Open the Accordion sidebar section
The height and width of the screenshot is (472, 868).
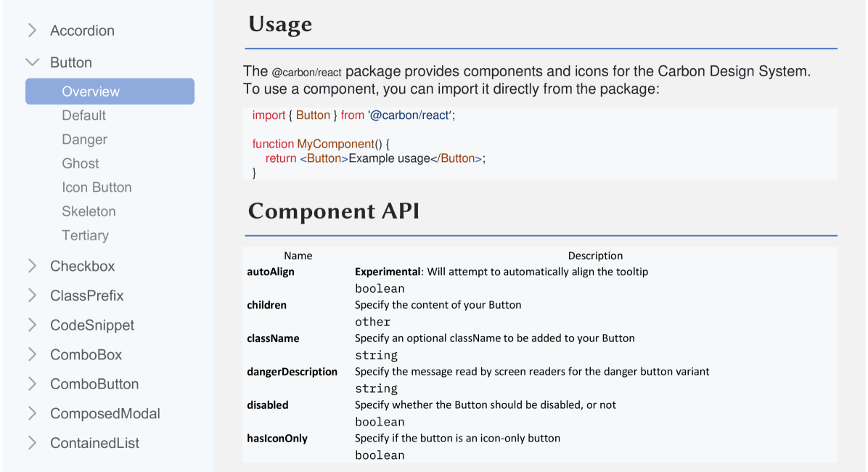pos(82,30)
